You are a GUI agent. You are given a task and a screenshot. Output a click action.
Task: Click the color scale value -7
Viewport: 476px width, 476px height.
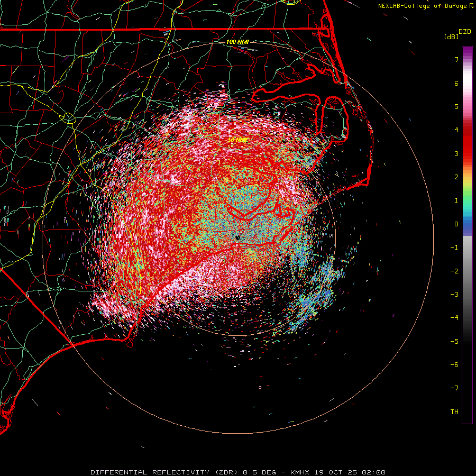454,388
